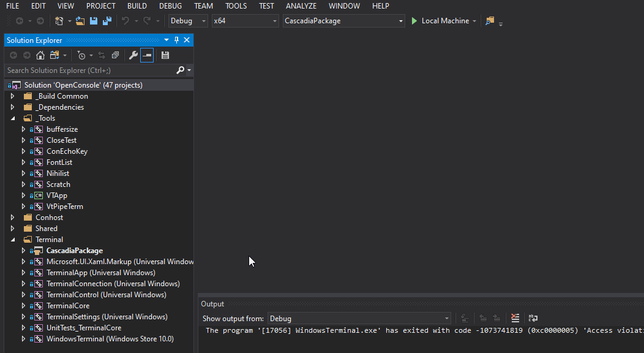The width and height of the screenshot is (644, 353).
Task: Toggle word wrap in Output window
Action: [533, 318]
